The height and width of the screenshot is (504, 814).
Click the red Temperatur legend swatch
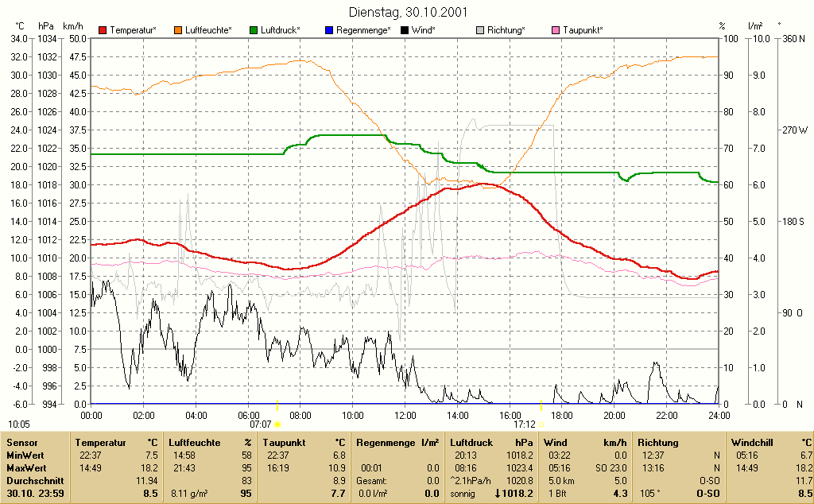coord(103,31)
